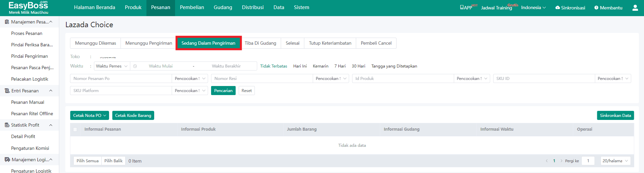Open the SKU ID Pencocokan dropdown

(613, 79)
